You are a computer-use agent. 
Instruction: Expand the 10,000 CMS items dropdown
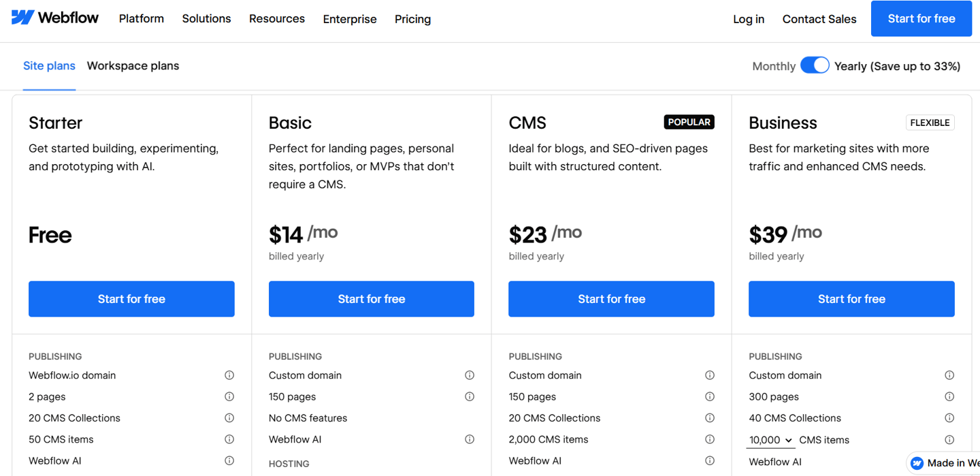pyautogui.click(x=770, y=440)
